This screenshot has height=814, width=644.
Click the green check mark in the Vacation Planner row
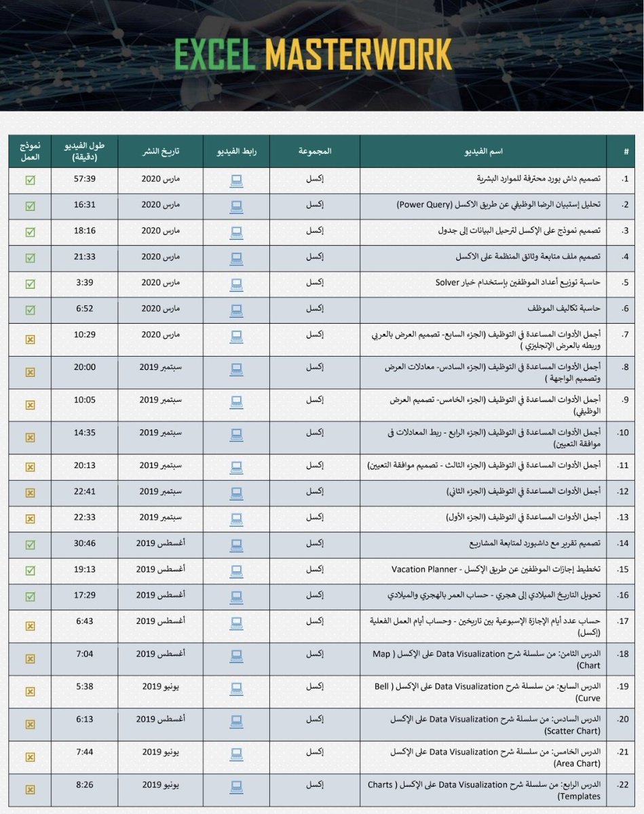tap(30, 570)
